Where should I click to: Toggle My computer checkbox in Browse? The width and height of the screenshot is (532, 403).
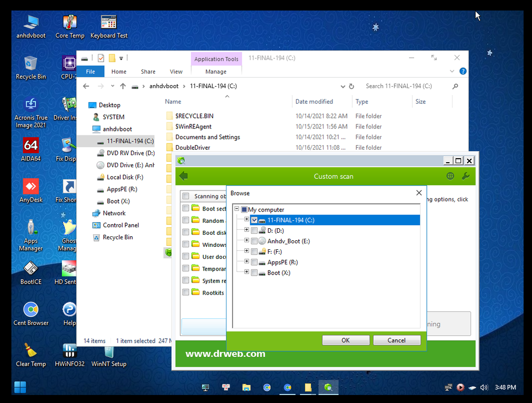click(x=244, y=210)
